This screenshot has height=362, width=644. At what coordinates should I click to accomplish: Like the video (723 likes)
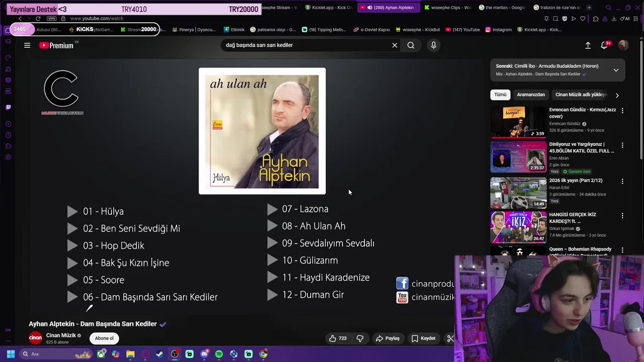point(338,338)
